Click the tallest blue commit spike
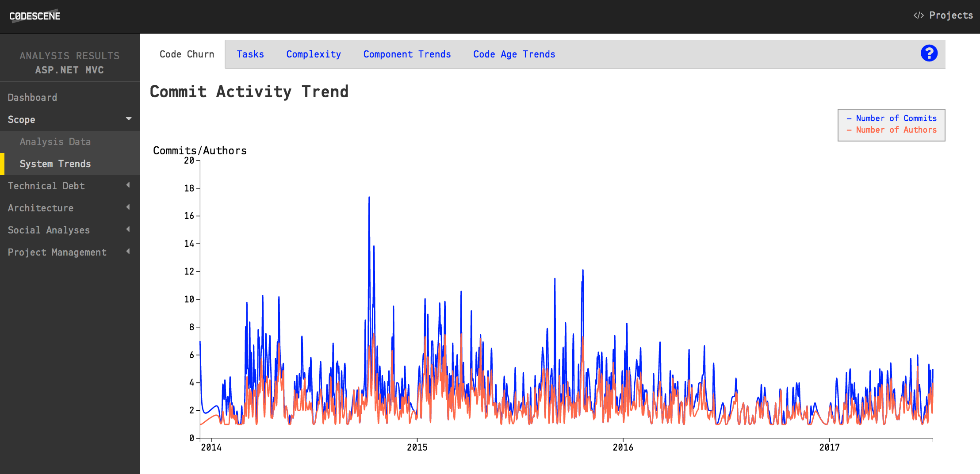The height and width of the screenshot is (474, 980). click(370, 198)
